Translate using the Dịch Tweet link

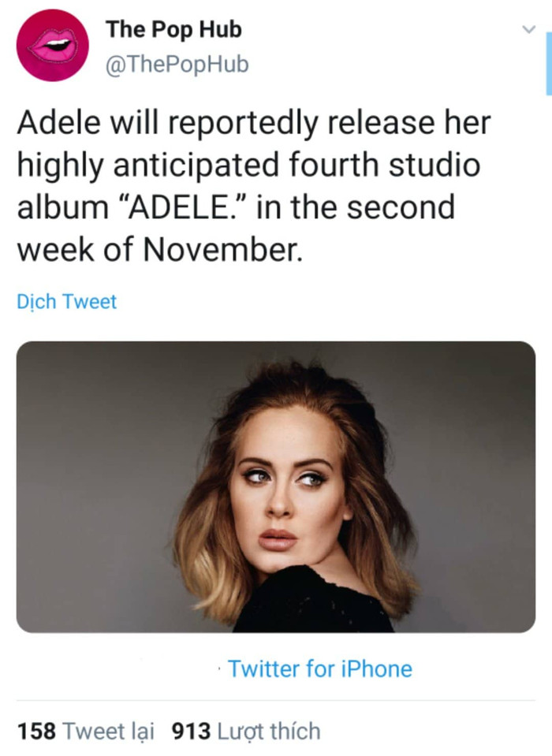coord(66,301)
